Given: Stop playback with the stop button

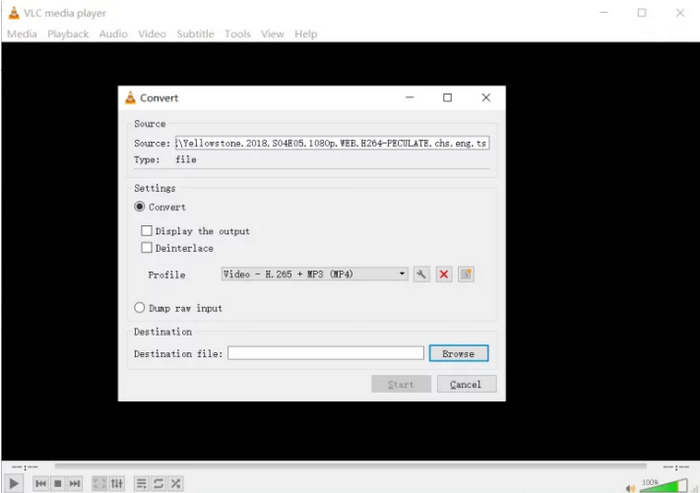Looking at the screenshot, I should [x=58, y=483].
